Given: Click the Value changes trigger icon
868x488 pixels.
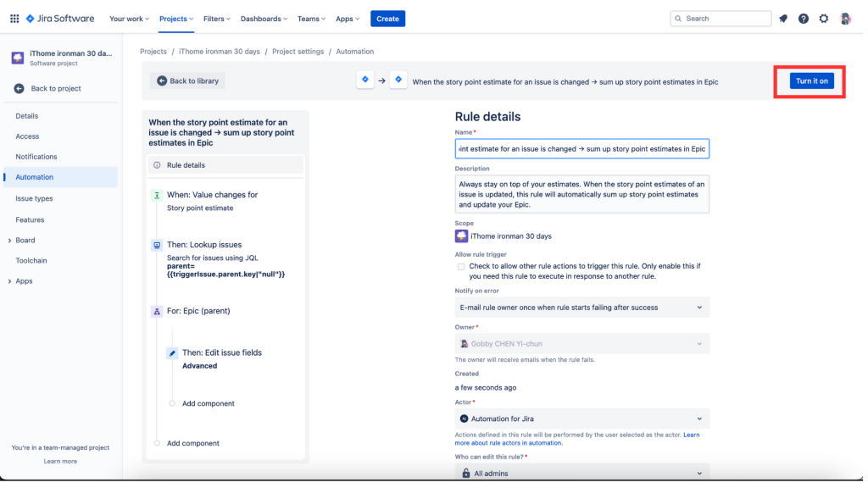Looking at the screenshot, I should click(x=157, y=196).
